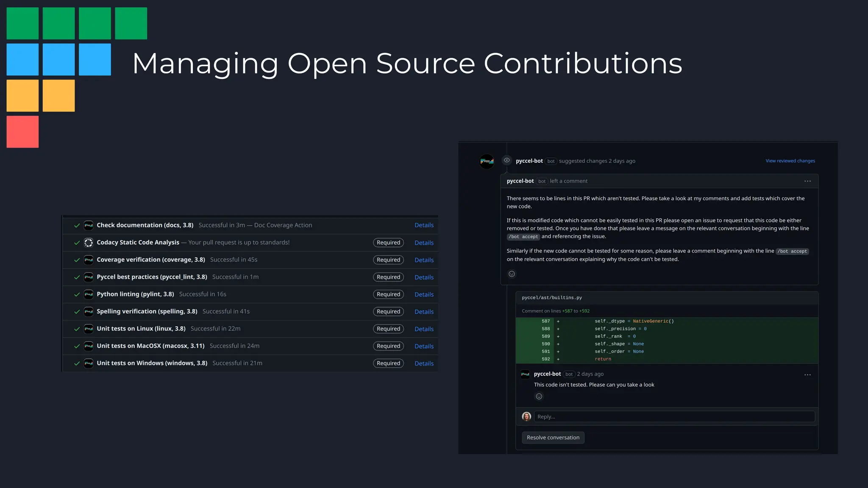Click the large pyccel-bot avatar

tap(487, 161)
